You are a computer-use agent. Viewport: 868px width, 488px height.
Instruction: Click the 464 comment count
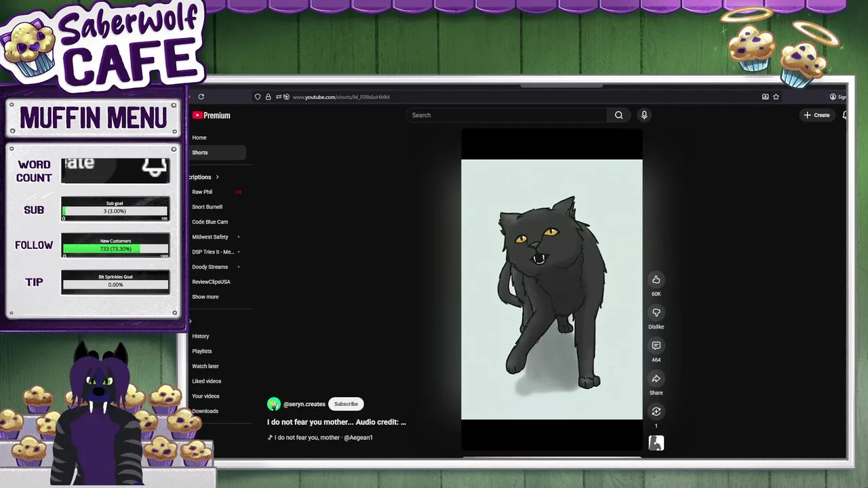coord(656,360)
